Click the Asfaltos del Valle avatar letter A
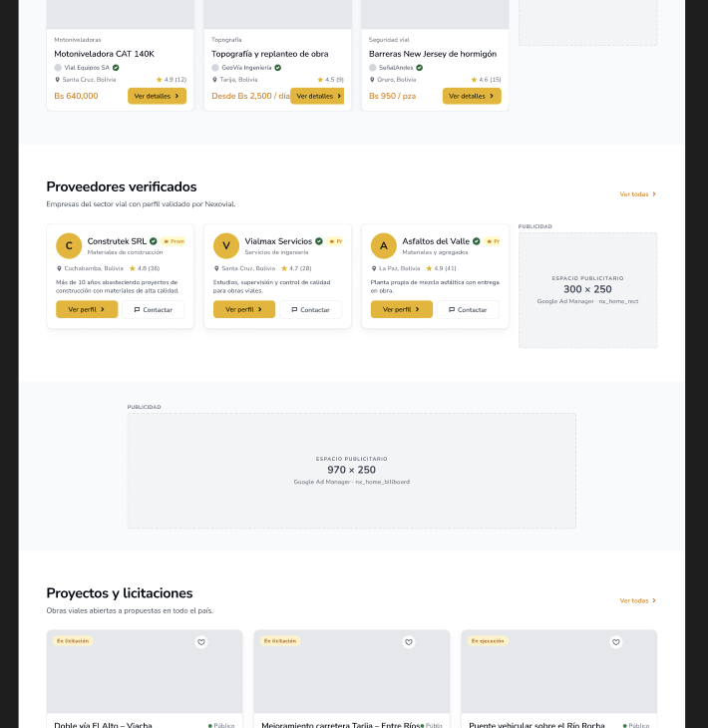This screenshot has width=708, height=728. coord(384,245)
